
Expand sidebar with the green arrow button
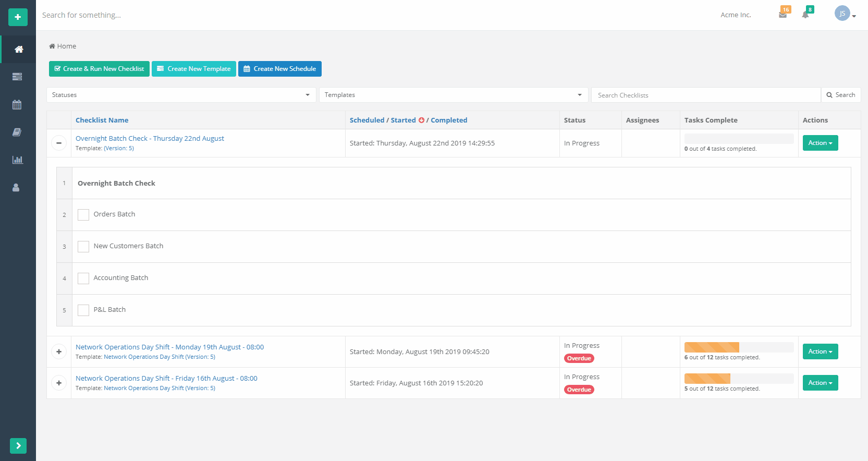tap(18, 446)
